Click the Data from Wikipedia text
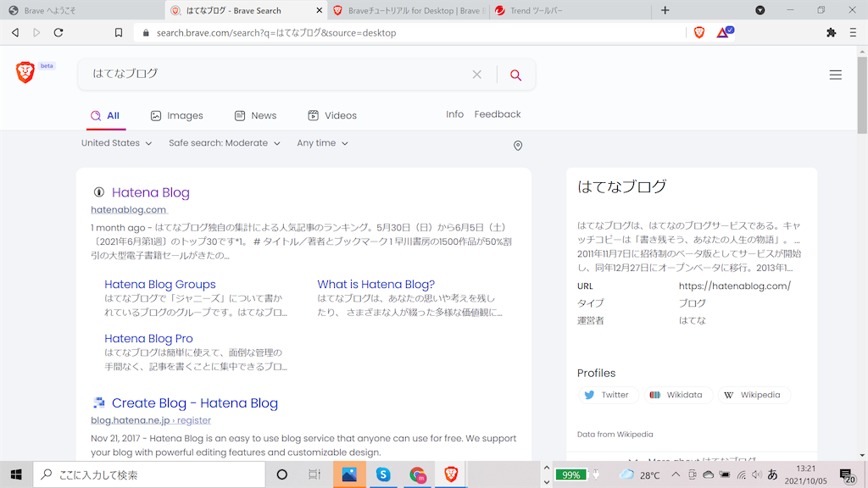The image size is (868, 488). coord(615,435)
